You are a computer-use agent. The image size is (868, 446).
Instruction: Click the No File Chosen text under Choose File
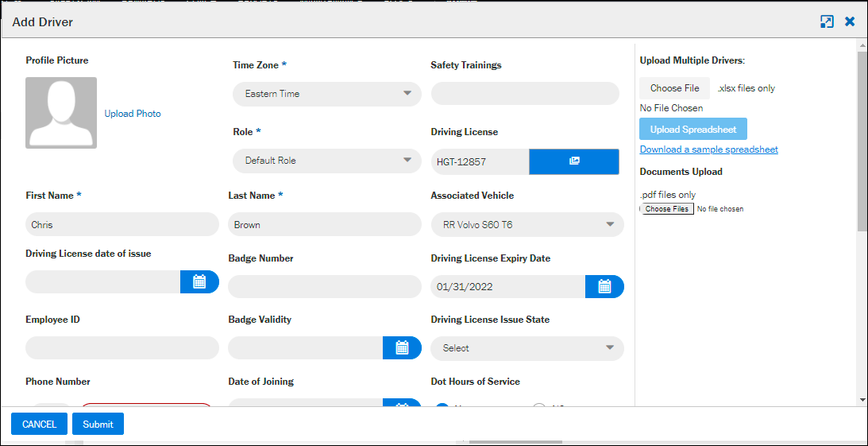tap(672, 108)
